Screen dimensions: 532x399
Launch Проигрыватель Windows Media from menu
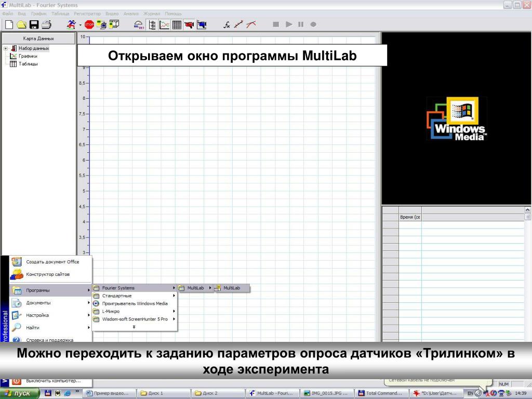point(135,303)
